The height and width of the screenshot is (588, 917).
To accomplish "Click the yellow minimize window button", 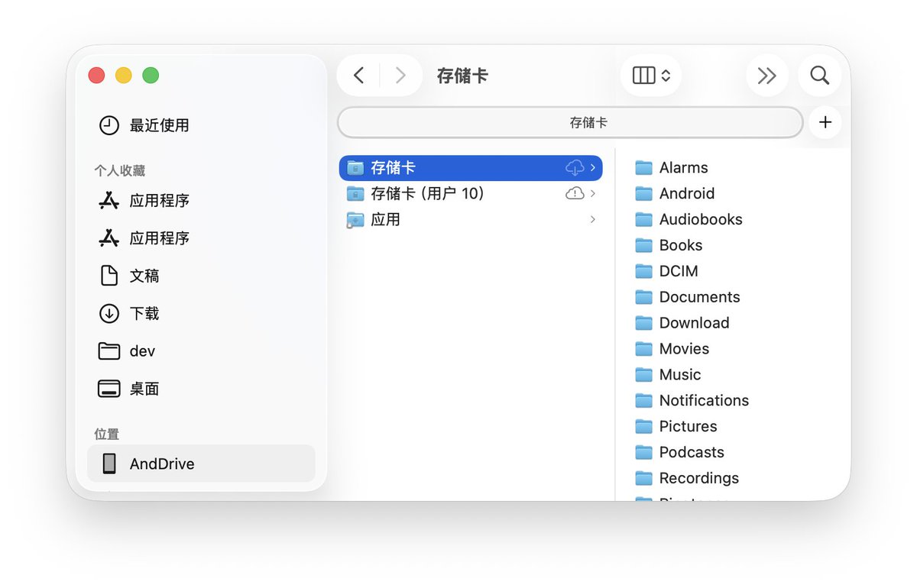I will point(124,76).
